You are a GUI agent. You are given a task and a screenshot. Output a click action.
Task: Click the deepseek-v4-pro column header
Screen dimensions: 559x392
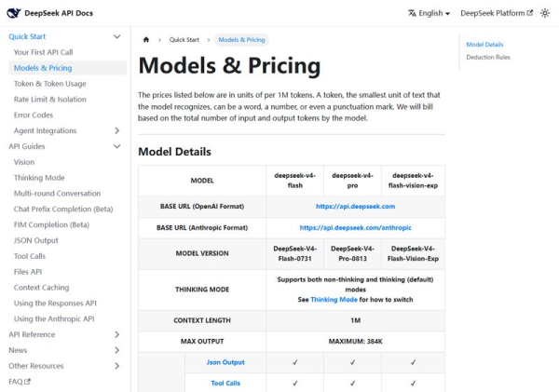(x=352, y=181)
